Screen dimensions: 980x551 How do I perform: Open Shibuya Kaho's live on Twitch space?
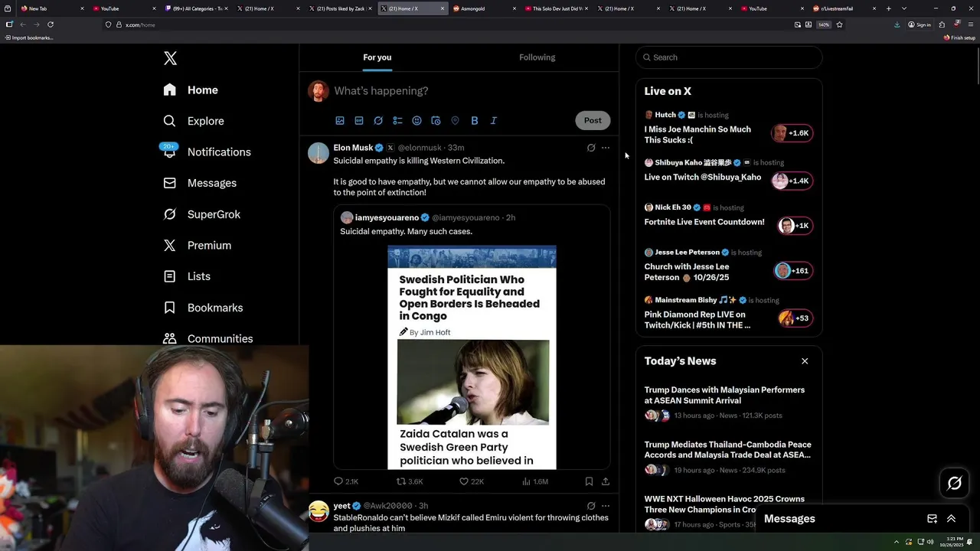tap(729, 173)
